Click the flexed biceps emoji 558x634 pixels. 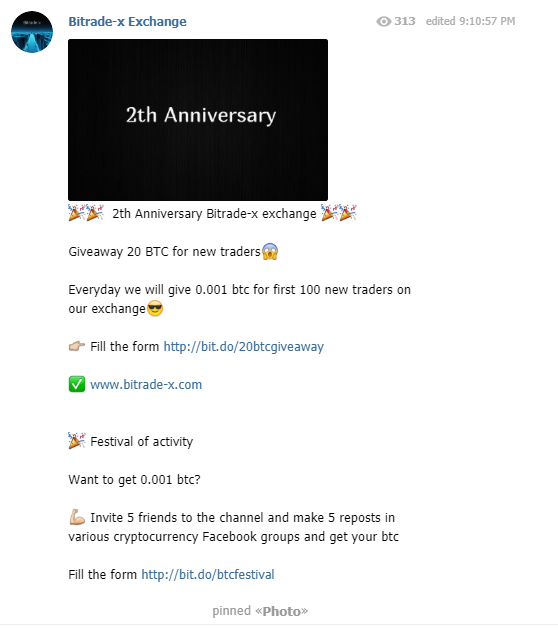(x=77, y=517)
